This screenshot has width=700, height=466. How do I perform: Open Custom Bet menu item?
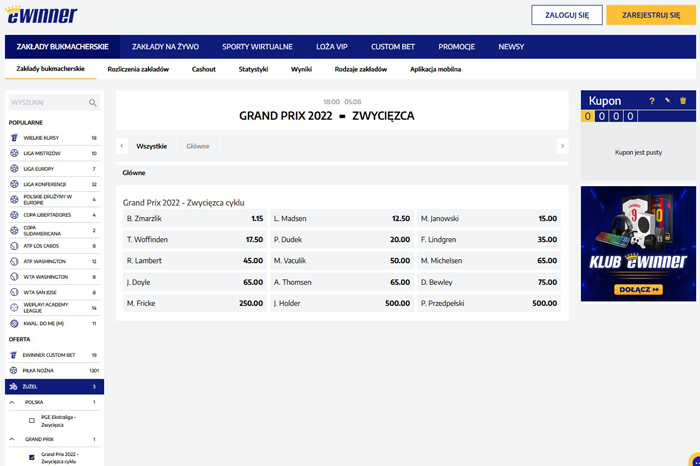coord(393,47)
